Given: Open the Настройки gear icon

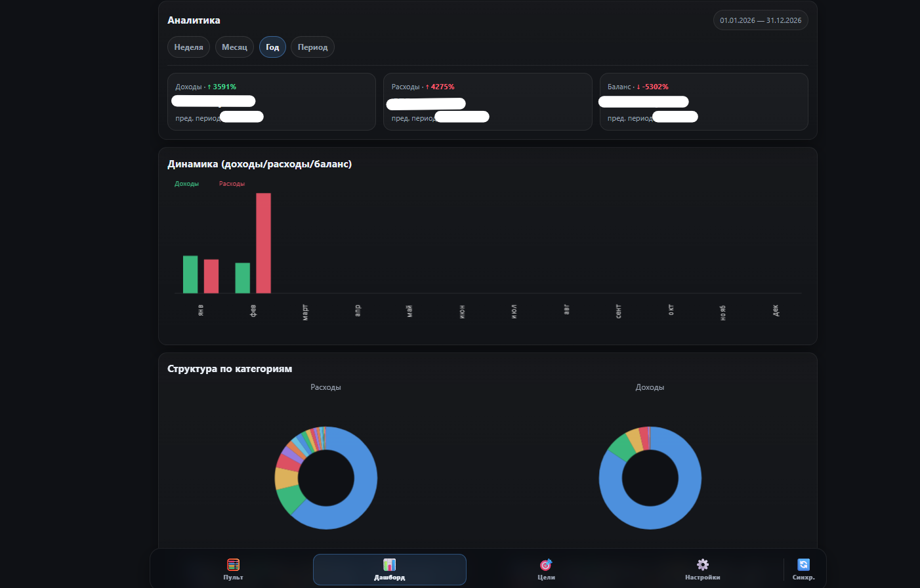Looking at the screenshot, I should (702, 564).
